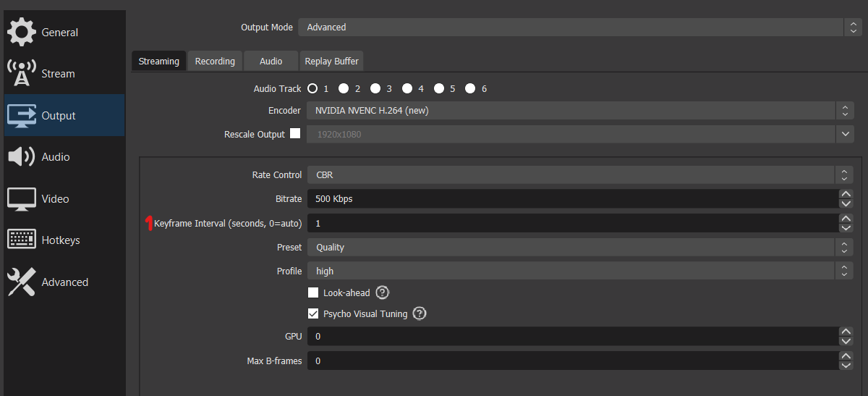Image resolution: width=868 pixels, height=396 pixels.
Task: Enable the Look-ahead checkbox
Action: tap(313, 293)
